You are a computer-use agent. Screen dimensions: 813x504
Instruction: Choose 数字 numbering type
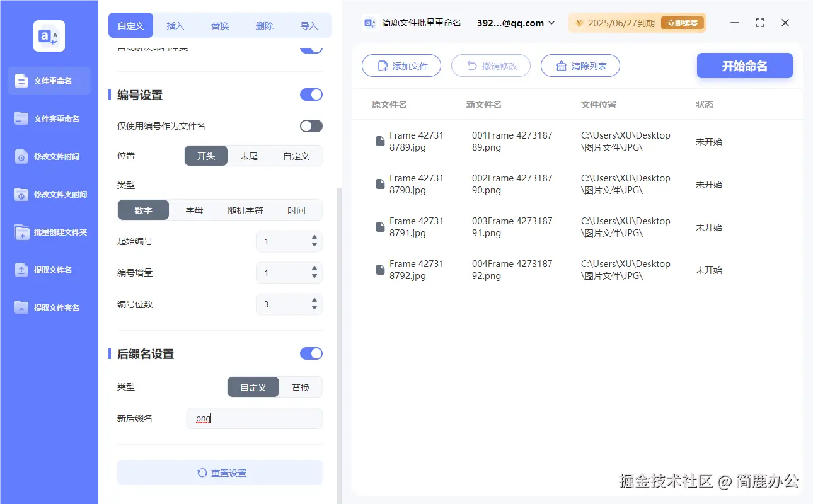[x=144, y=210]
